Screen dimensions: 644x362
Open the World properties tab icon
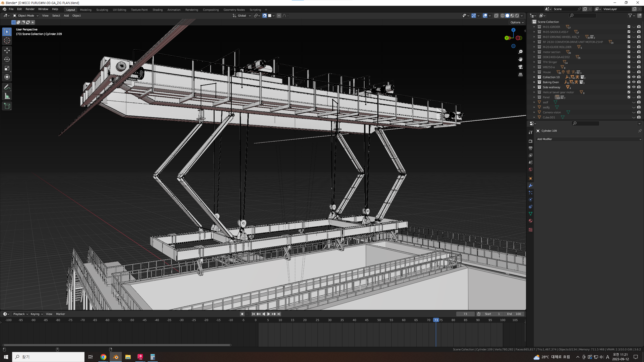[x=531, y=169]
